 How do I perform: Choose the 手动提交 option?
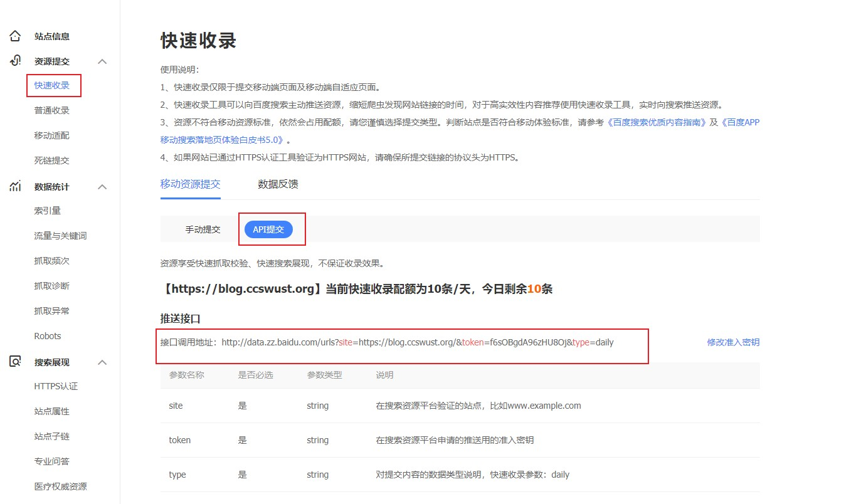(203, 229)
